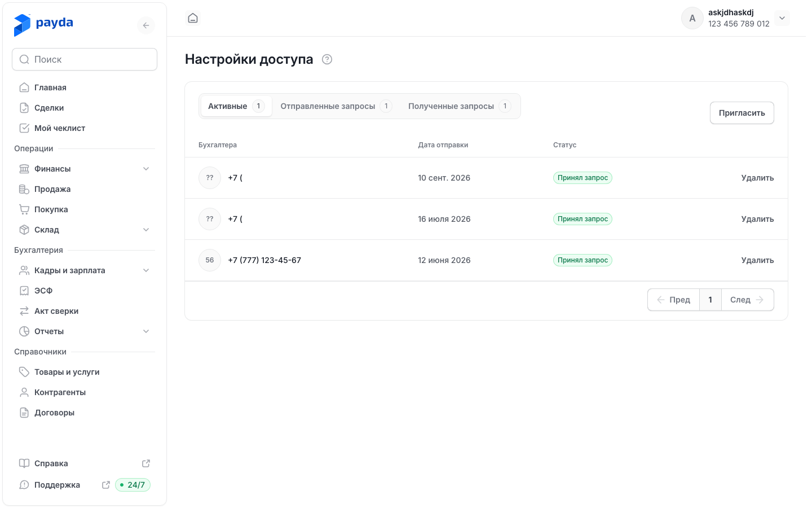
Task: Click the Склад box icon
Action: click(24, 230)
